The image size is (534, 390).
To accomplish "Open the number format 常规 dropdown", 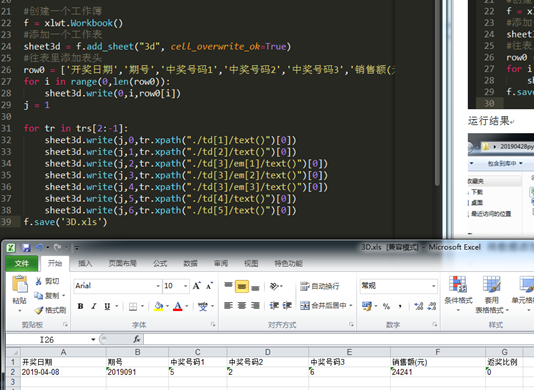I will [434, 286].
